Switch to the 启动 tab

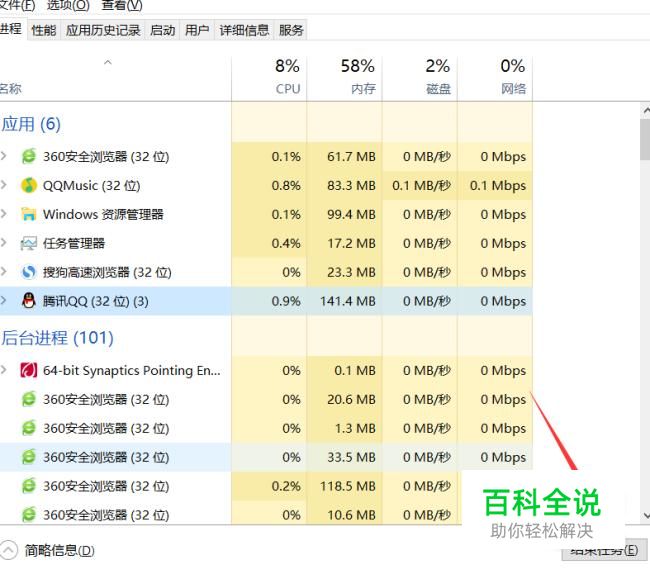pos(162,30)
